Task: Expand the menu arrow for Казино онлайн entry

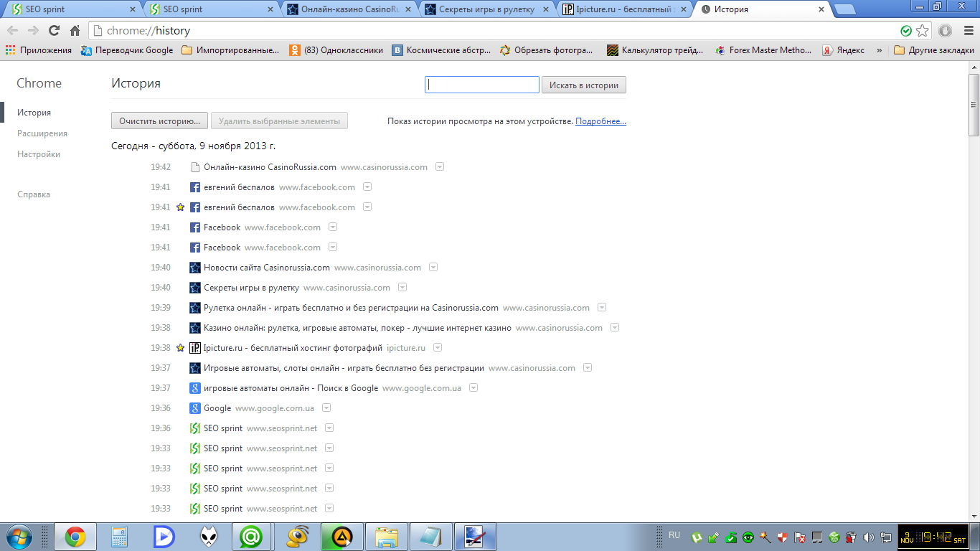Action: coord(615,328)
